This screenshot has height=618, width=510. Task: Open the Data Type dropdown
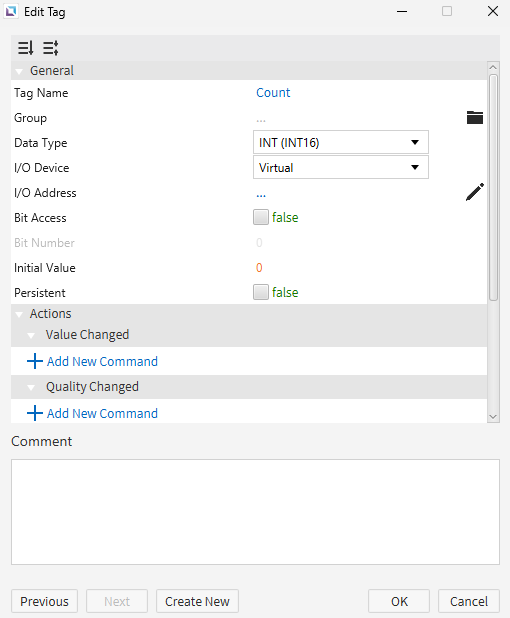click(x=341, y=142)
